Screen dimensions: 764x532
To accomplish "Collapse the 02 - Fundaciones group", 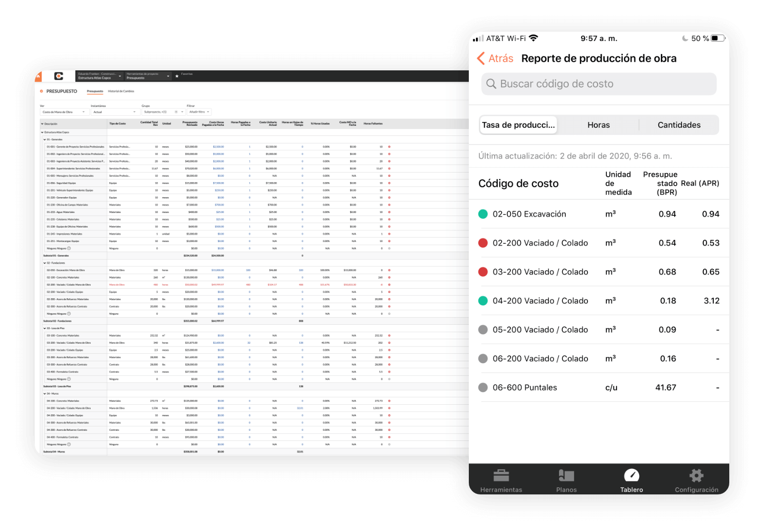I will (x=44, y=263).
